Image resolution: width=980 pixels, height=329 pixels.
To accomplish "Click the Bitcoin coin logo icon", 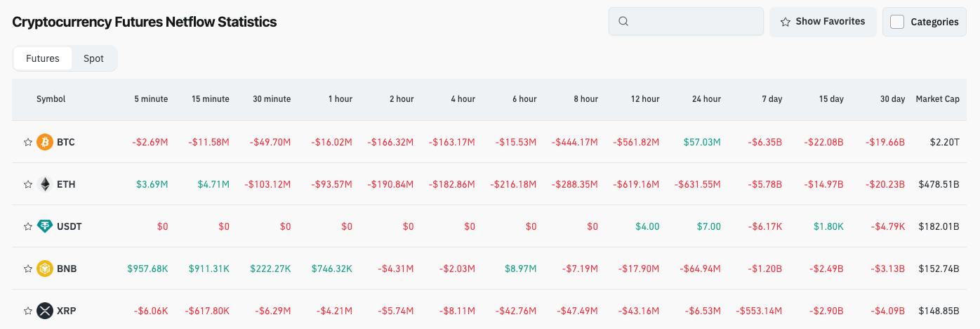I will (x=45, y=142).
